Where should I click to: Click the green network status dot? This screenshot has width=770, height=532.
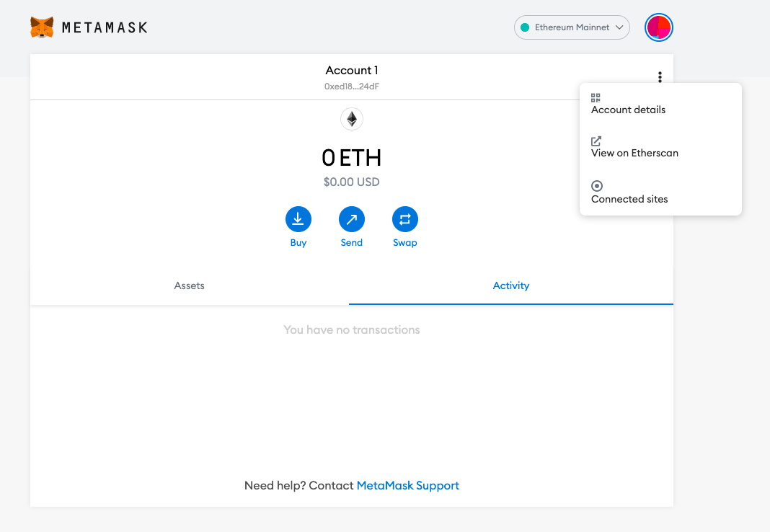pos(525,27)
